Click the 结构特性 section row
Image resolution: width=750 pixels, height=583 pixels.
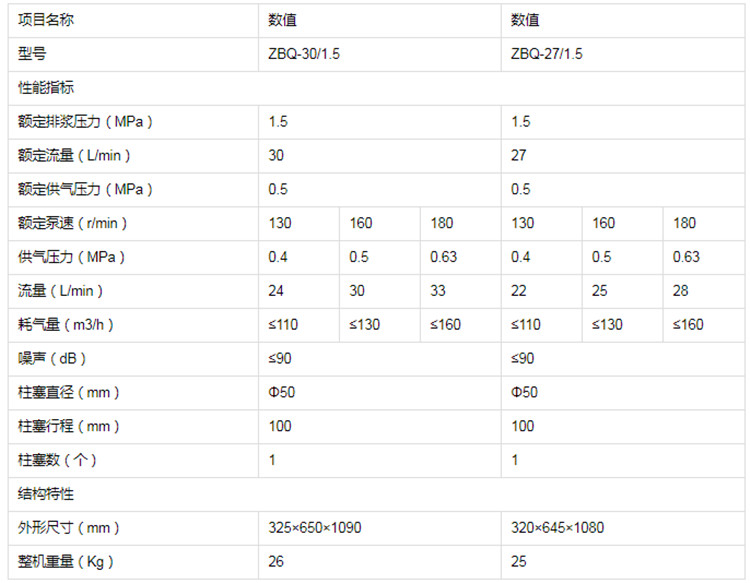click(x=45, y=494)
